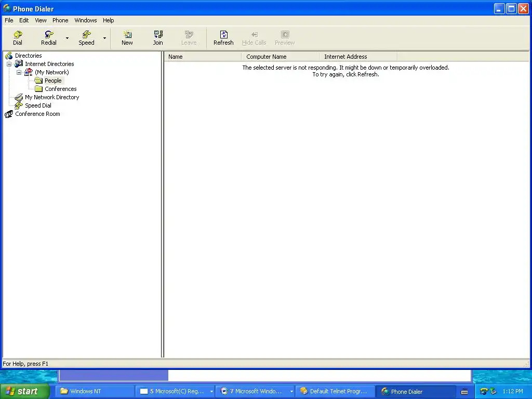Click the (My Network) icon
532x399 pixels.
coord(29,72)
